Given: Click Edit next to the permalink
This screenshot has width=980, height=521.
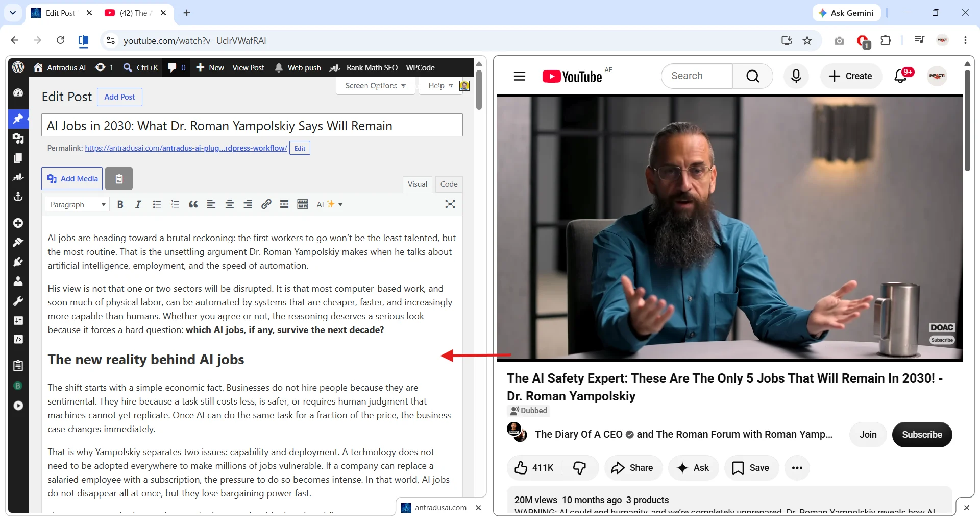Looking at the screenshot, I should point(300,148).
